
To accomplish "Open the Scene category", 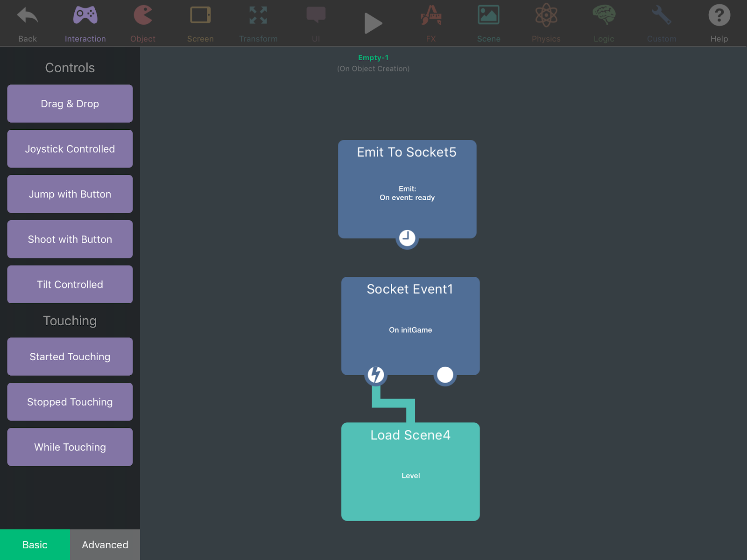I will 489,23.
